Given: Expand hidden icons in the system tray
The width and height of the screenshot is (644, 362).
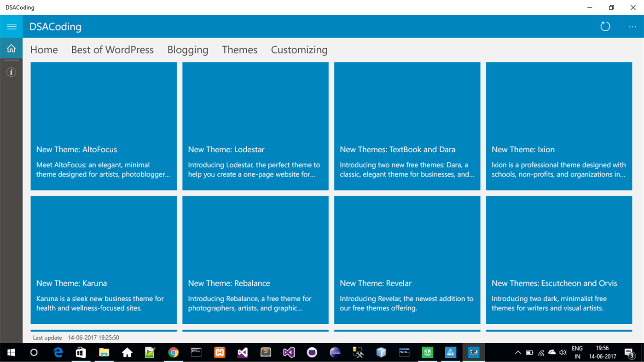Looking at the screenshot, I should pyautogui.click(x=517, y=352).
